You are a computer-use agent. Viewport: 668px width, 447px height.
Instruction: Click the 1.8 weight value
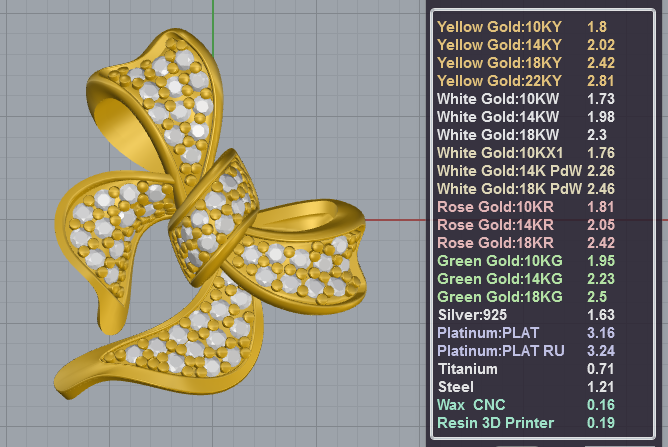point(597,27)
